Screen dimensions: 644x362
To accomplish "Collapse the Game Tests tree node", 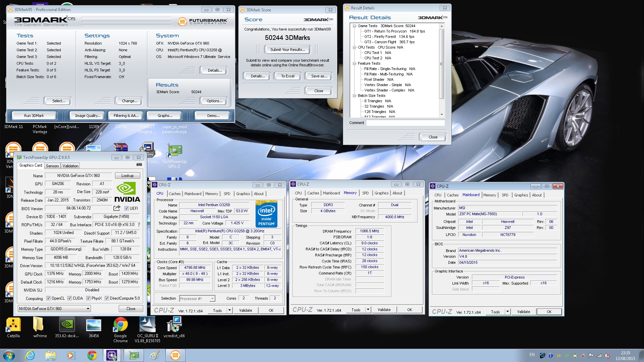I will 354,26.
